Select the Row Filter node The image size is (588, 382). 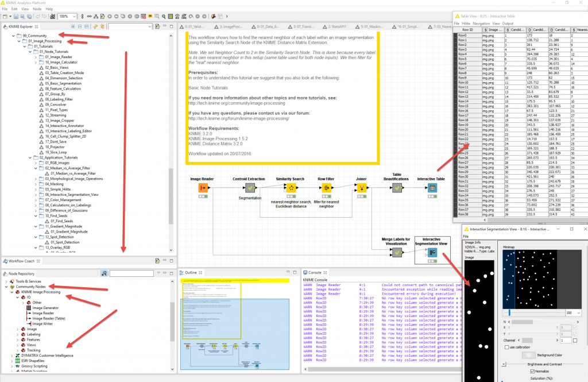pos(326,188)
